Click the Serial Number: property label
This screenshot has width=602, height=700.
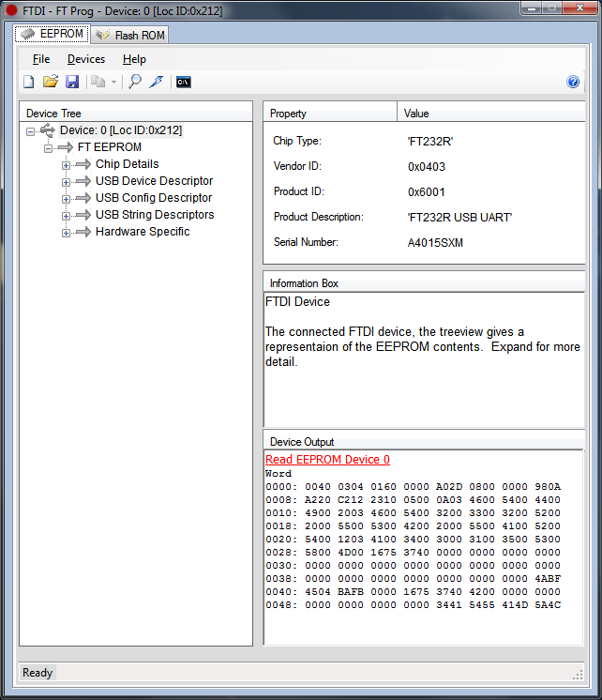pyautogui.click(x=306, y=242)
